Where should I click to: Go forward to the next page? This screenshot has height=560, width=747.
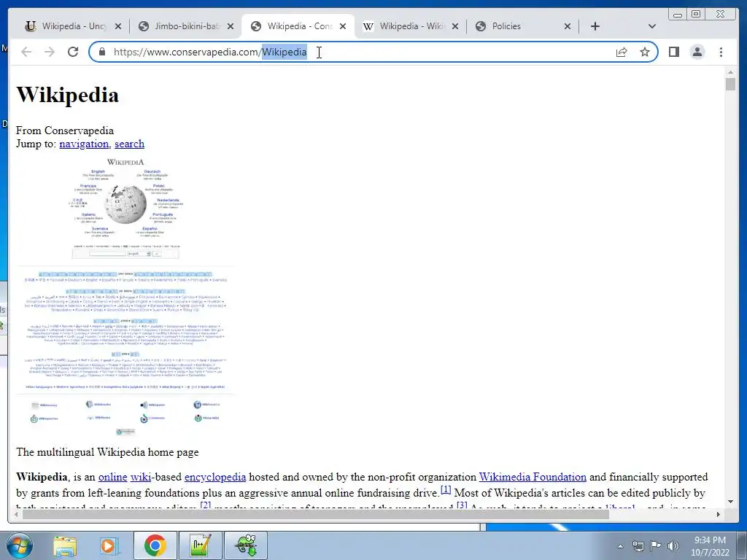point(50,52)
